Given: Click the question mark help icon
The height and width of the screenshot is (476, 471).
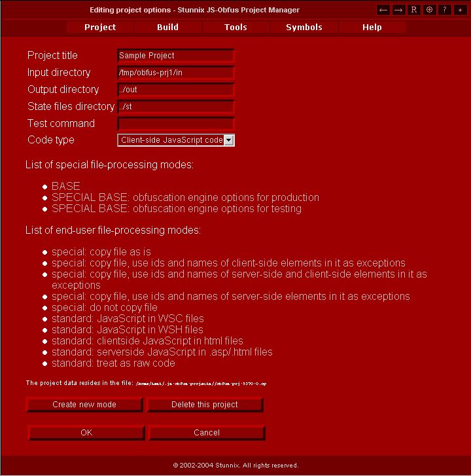Looking at the screenshot, I should pos(445,10).
